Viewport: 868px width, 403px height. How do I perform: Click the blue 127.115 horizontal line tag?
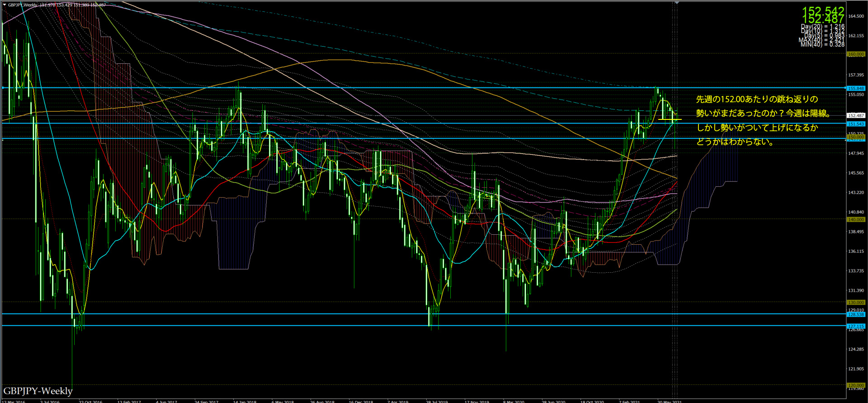(856, 326)
